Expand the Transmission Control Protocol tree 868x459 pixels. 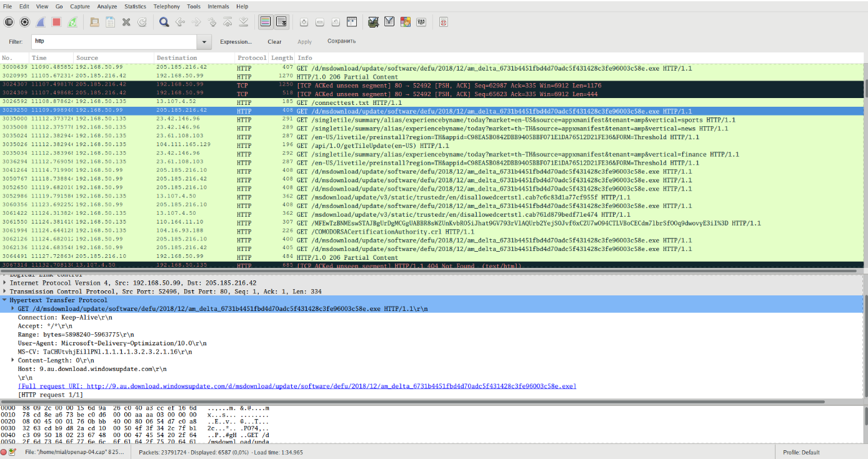coord(5,292)
